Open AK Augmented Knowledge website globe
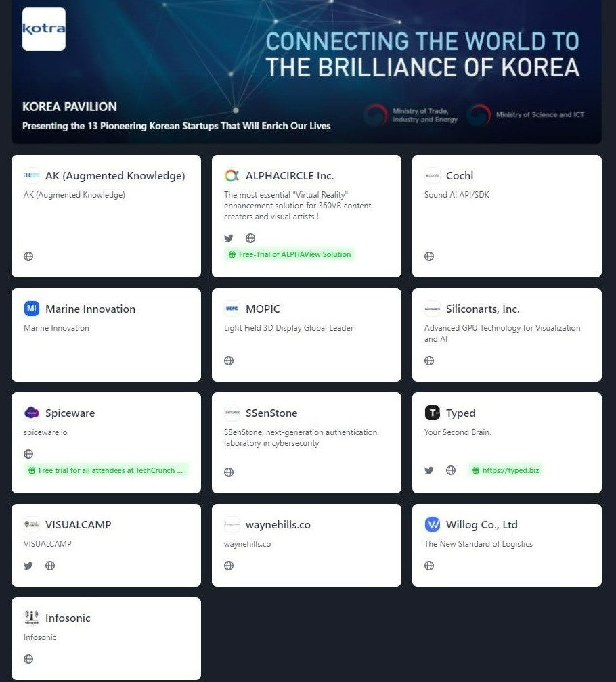Image resolution: width=616 pixels, height=682 pixels. pyautogui.click(x=28, y=256)
